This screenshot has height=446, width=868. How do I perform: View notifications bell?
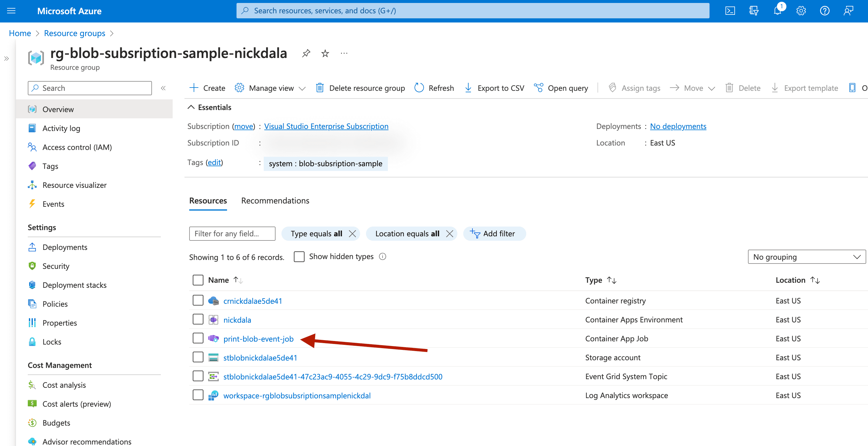point(777,11)
